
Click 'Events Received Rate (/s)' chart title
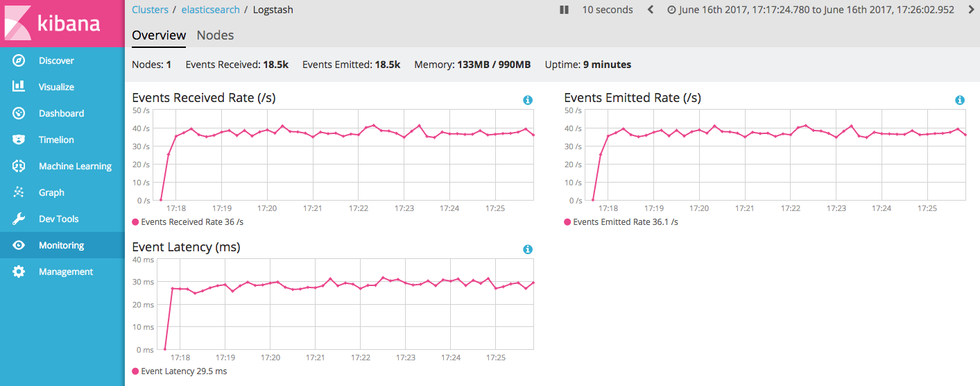pyautogui.click(x=204, y=98)
